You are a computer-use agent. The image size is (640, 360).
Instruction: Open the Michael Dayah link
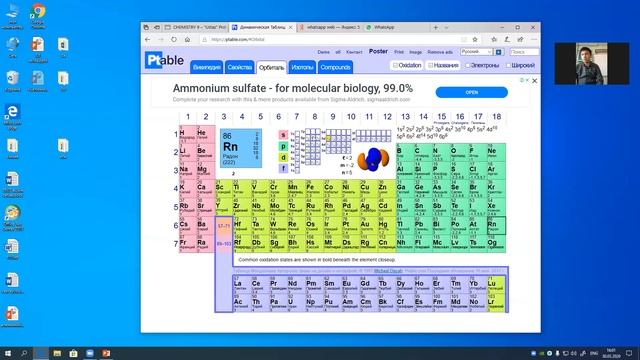click(x=388, y=271)
